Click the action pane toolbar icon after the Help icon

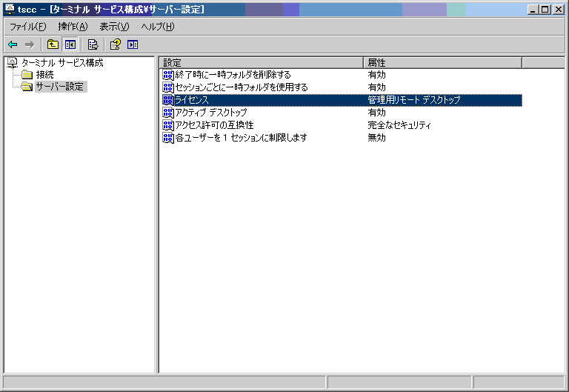[133, 44]
